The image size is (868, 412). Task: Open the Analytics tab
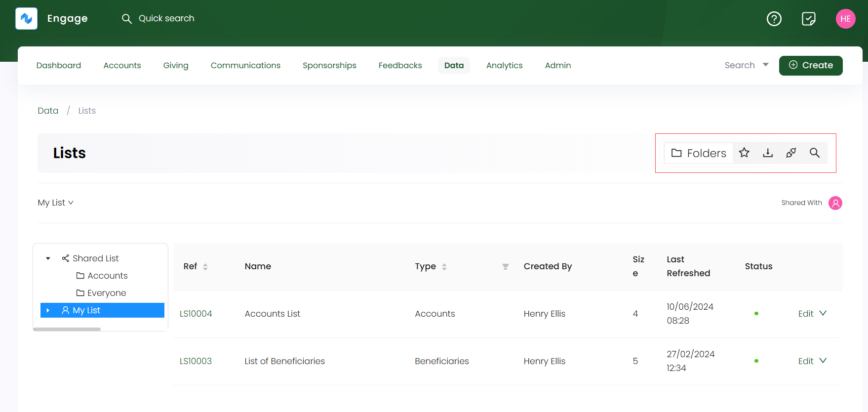pos(504,65)
